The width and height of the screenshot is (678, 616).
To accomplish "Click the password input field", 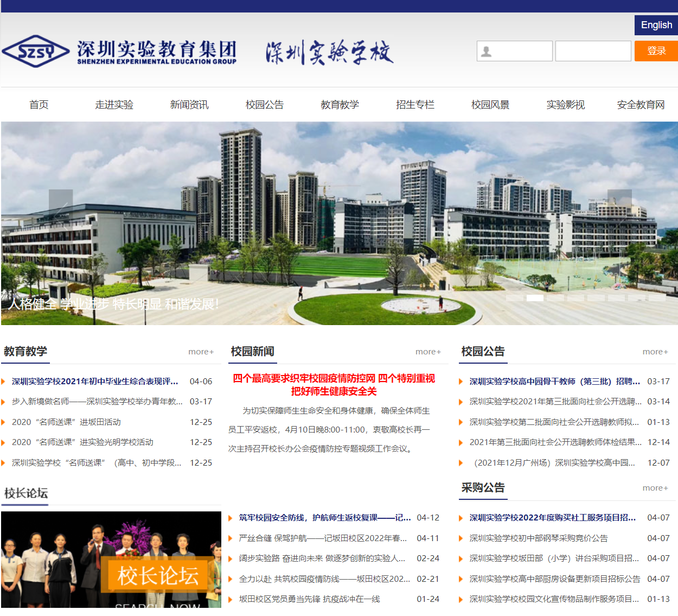I will coord(593,51).
